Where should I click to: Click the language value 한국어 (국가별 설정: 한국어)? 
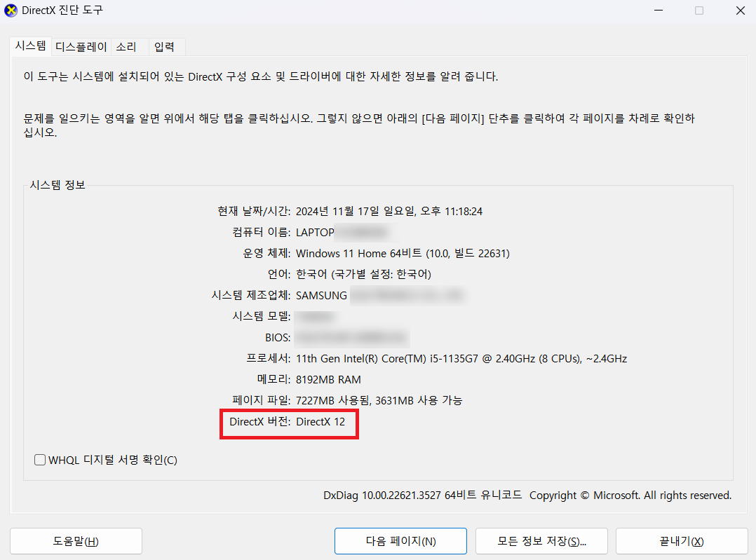[363, 274]
